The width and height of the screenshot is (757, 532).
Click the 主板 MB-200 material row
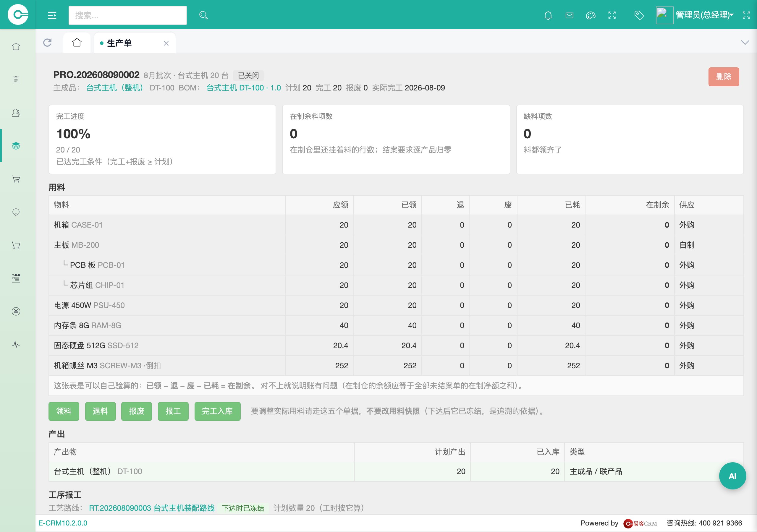tap(396, 245)
